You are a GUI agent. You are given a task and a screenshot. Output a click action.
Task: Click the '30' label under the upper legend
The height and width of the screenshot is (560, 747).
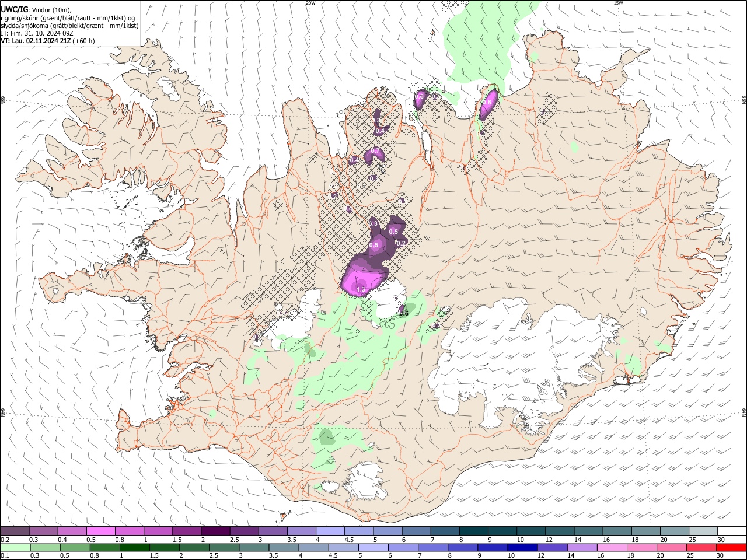(x=721, y=540)
